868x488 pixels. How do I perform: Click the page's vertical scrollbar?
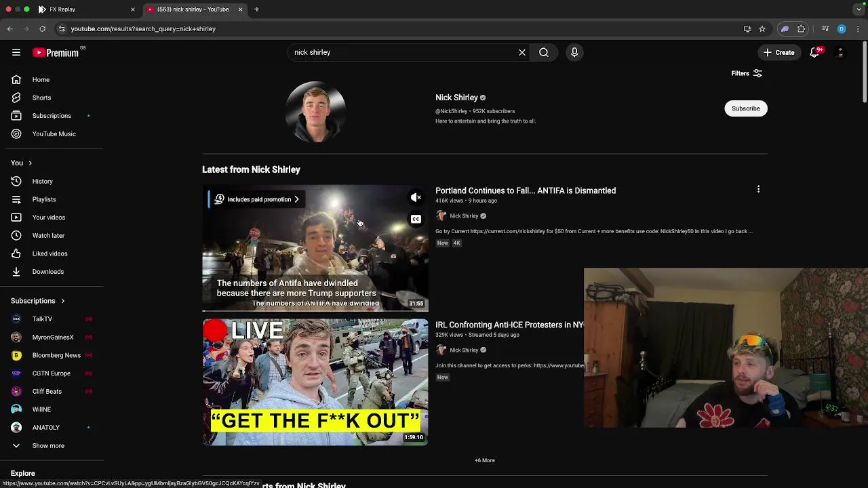(x=864, y=73)
